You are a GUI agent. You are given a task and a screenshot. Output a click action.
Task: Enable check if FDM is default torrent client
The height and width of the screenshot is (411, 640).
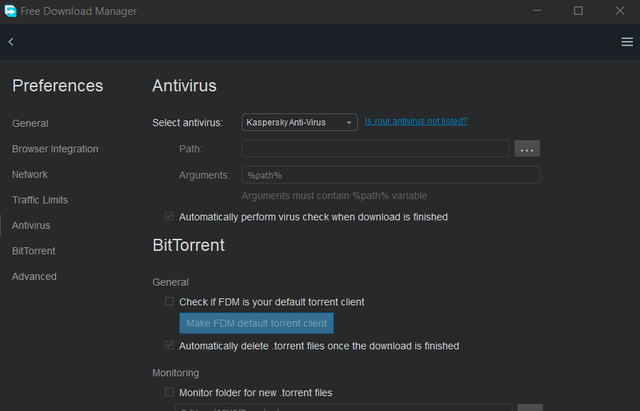(169, 302)
